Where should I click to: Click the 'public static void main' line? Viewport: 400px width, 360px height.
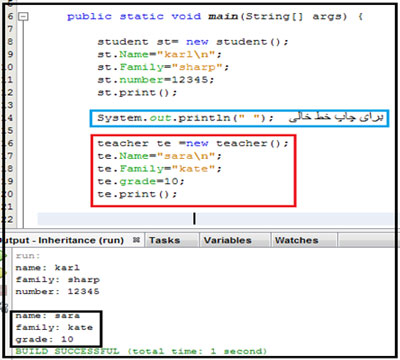215,16
